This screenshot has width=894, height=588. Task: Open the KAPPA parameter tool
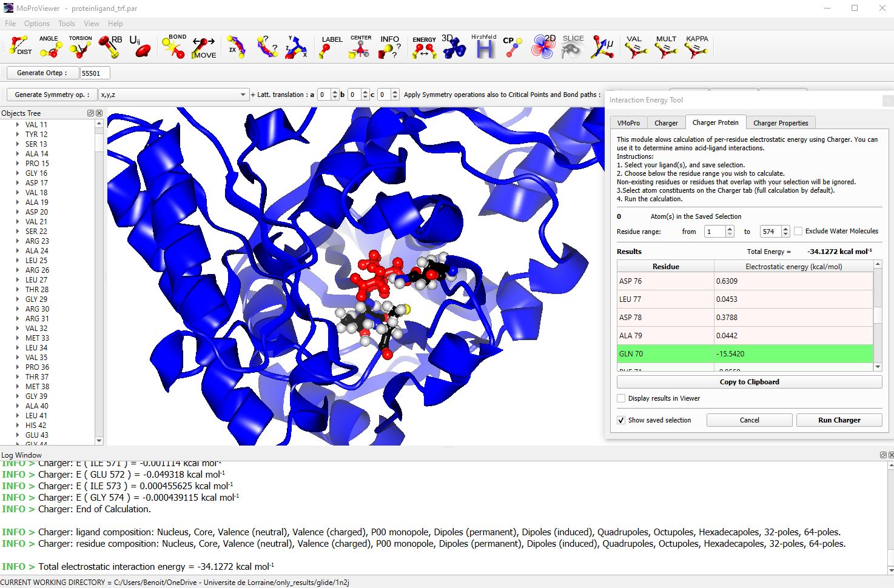[696, 46]
